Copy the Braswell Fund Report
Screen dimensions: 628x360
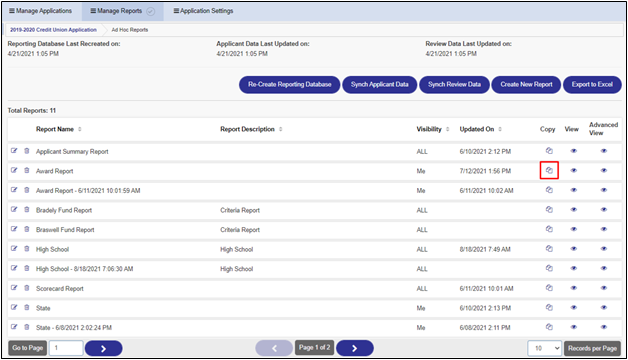[549, 229]
